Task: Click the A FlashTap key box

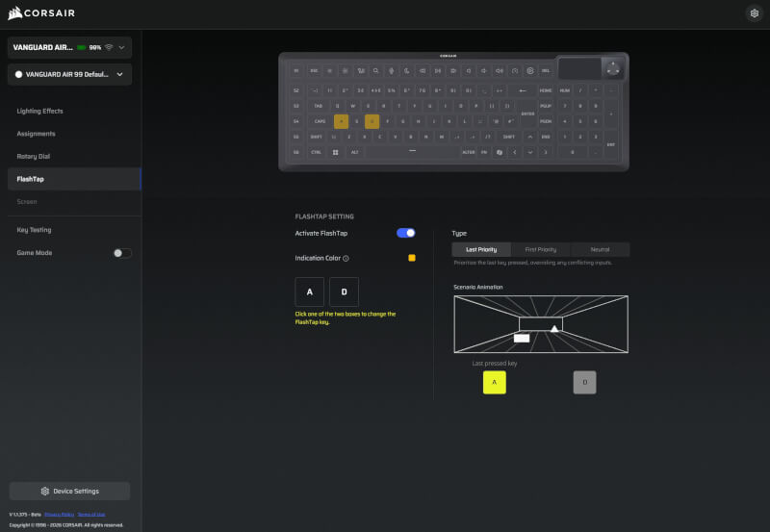Action: [309, 291]
